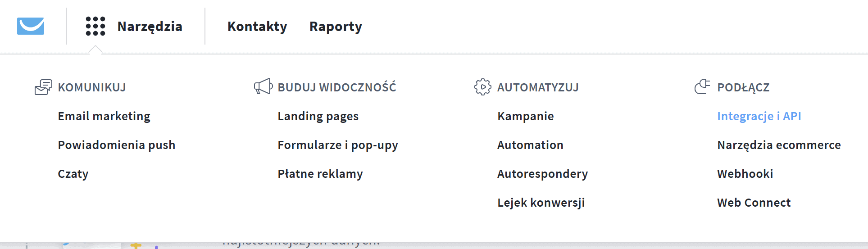Click the KOMUNIKUJ section heading

tap(92, 87)
